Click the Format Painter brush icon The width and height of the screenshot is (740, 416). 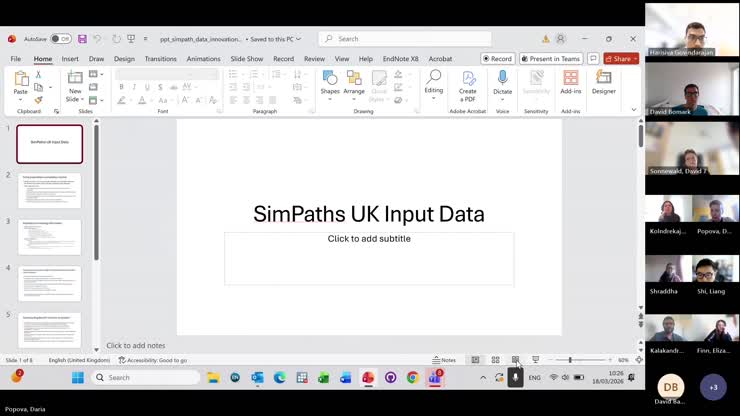click(x=39, y=100)
